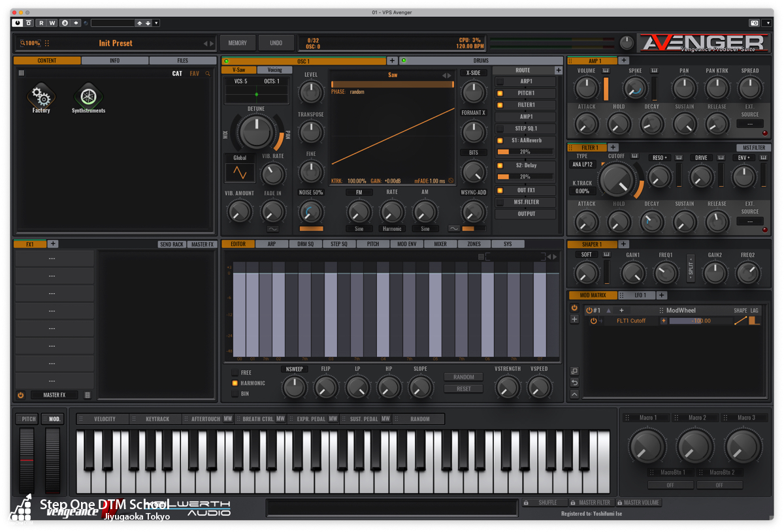Add a new filter with FILTER 1 plus
784x532 pixels.
[x=613, y=148]
